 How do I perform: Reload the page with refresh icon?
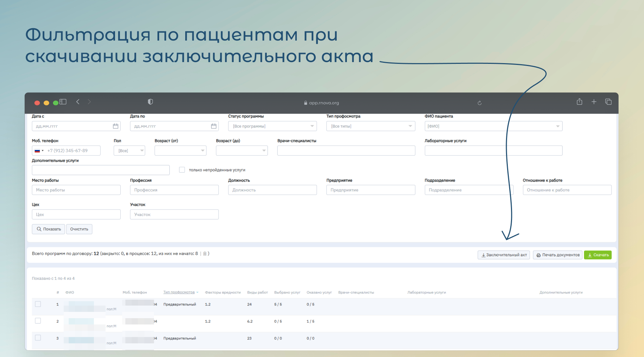[x=480, y=103]
